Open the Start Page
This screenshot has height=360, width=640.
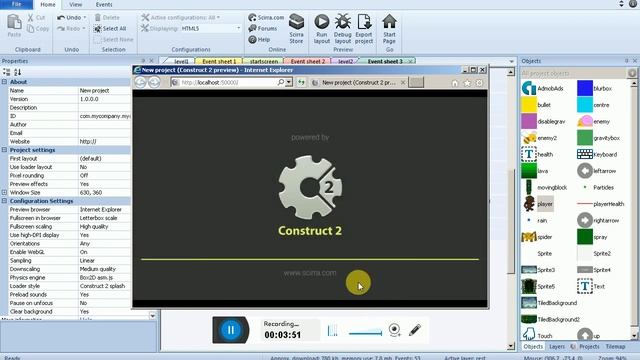[389, 29]
